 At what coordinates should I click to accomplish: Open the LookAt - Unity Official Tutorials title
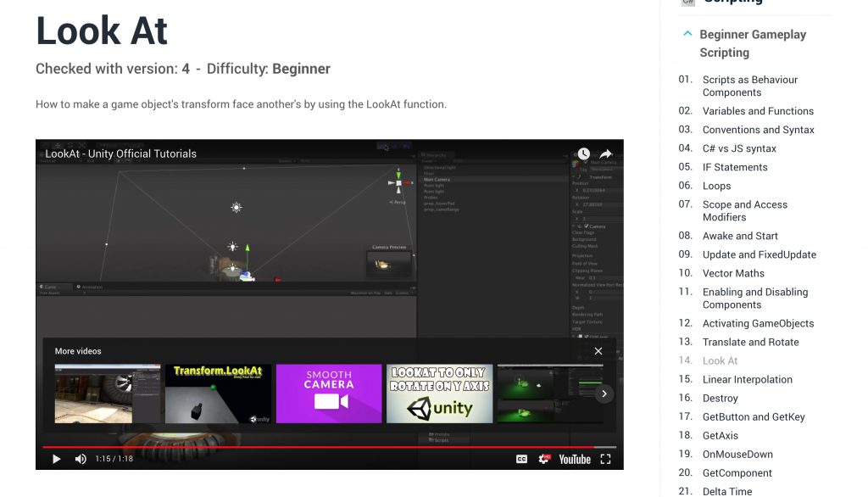tap(120, 154)
